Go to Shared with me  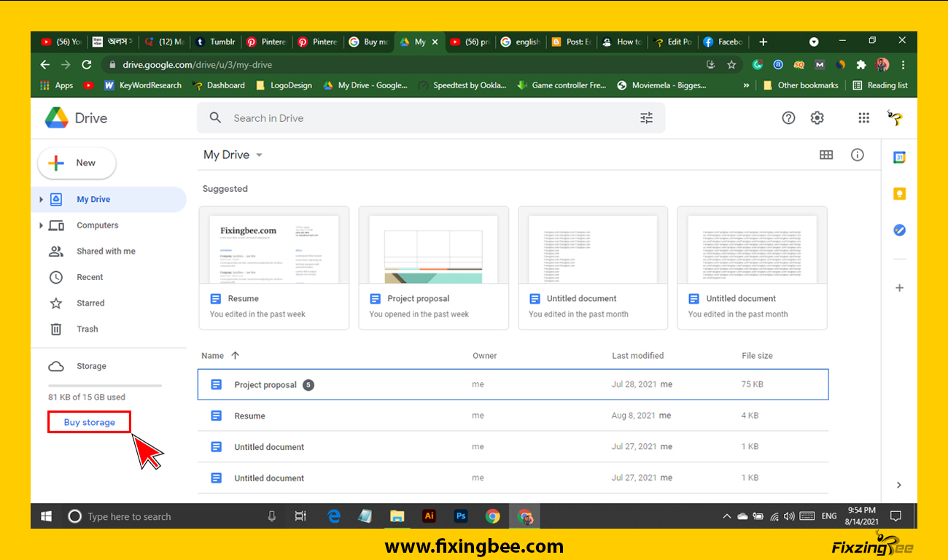pyautogui.click(x=106, y=252)
